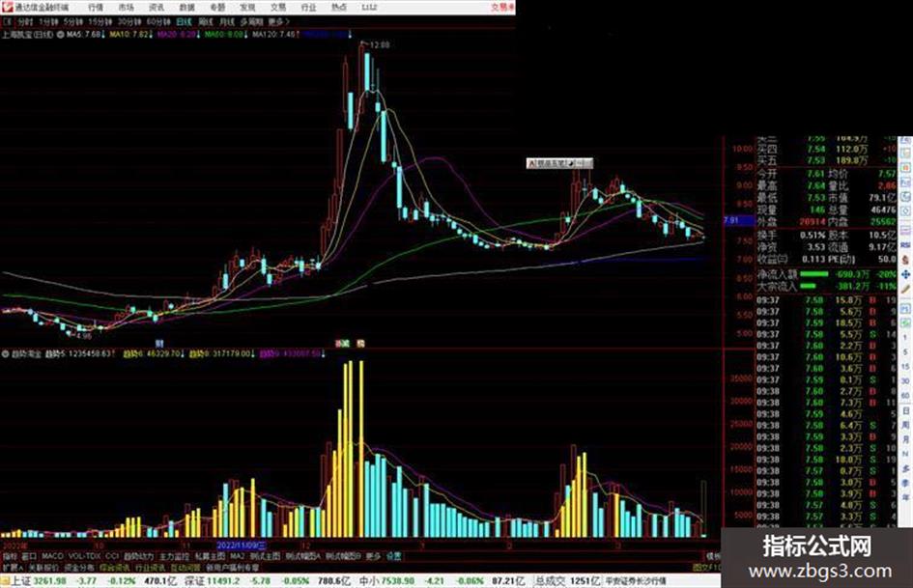Open the 综合资讯 link

(x=114, y=568)
